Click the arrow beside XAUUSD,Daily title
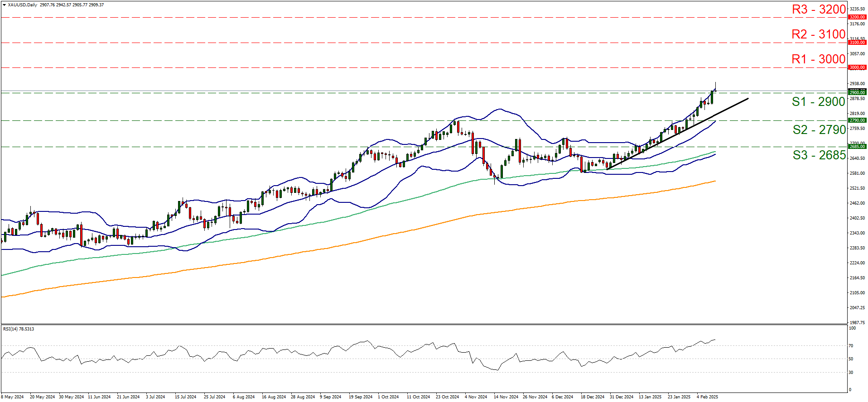The image size is (868, 402). [x=4, y=5]
